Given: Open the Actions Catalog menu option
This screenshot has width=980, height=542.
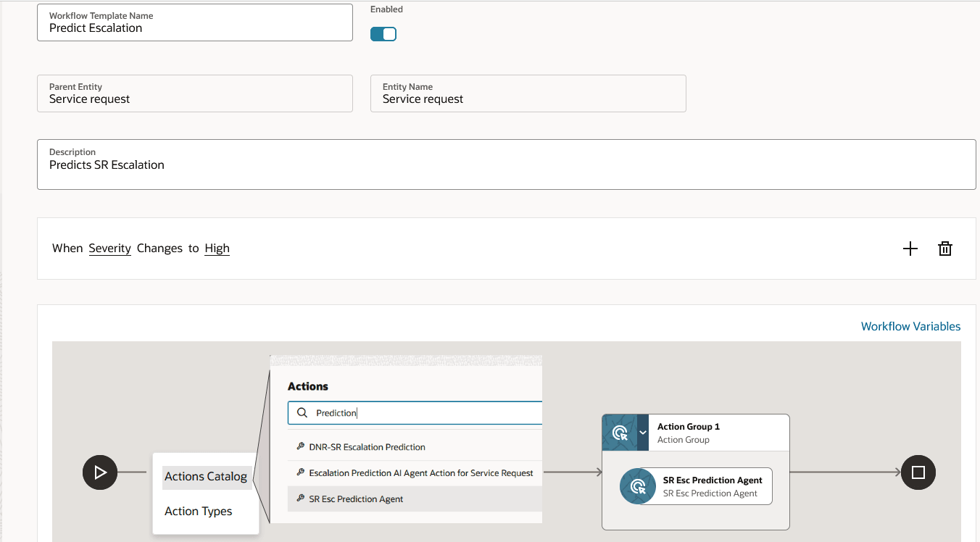Looking at the screenshot, I should [206, 476].
